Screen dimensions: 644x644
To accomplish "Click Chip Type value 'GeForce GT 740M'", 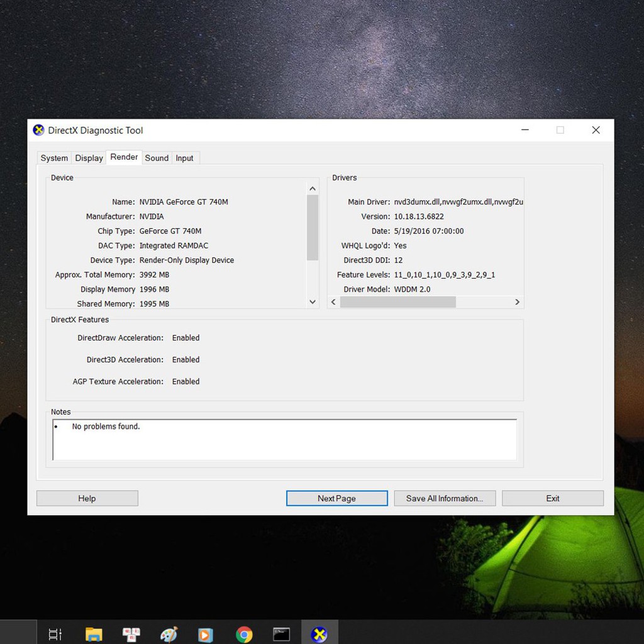I will click(x=170, y=231).
